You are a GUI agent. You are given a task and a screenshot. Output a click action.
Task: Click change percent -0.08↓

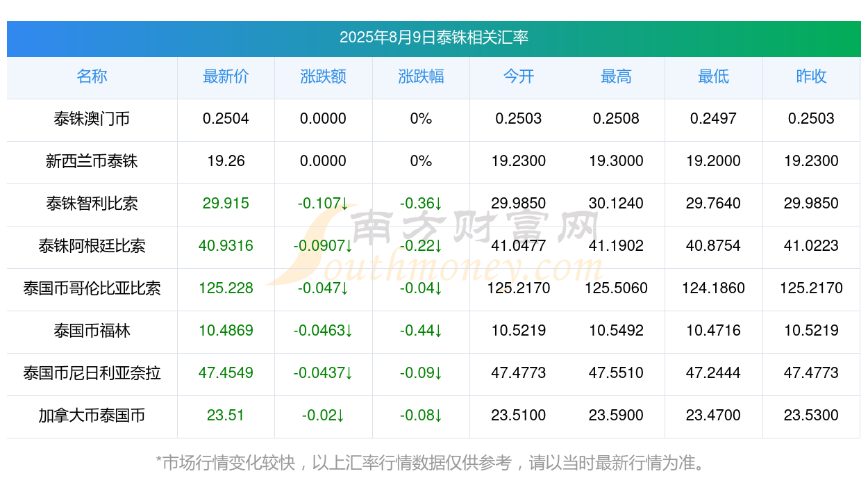tap(421, 416)
